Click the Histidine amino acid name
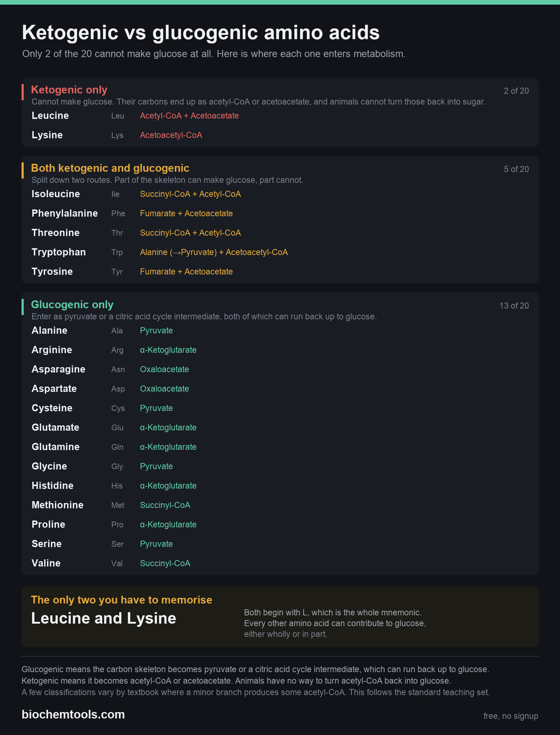560x735 pixels. (52, 486)
